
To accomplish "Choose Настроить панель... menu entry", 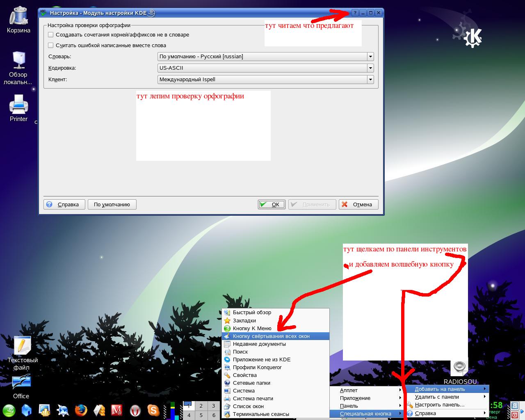I will point(447,405).
